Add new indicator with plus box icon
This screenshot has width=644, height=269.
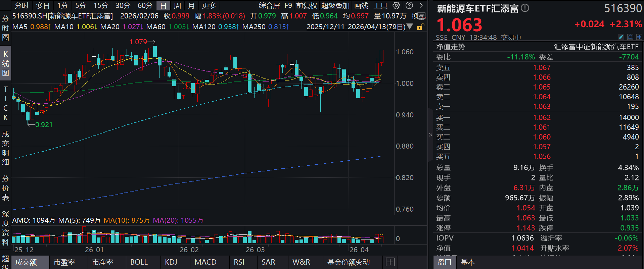click(x=390, y=262)
